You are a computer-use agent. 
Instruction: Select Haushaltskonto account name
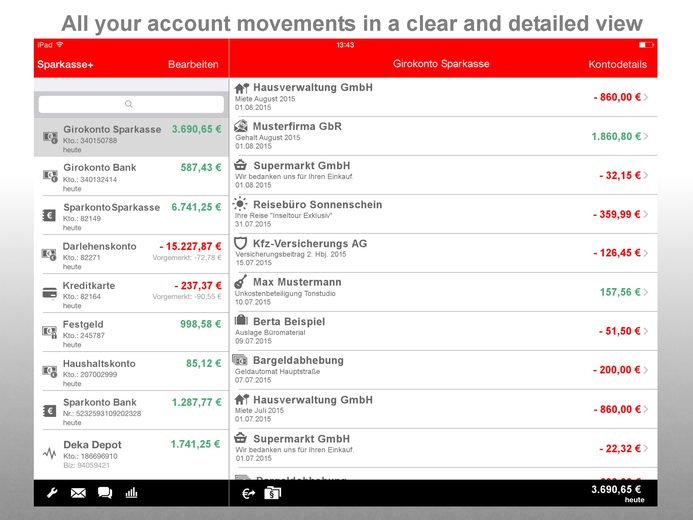(99, 364)
